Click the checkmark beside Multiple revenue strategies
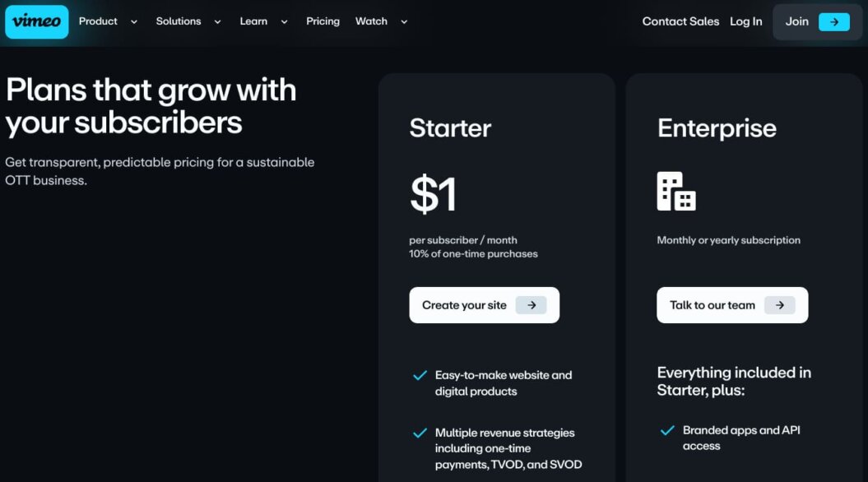 [x=420, y=432]
